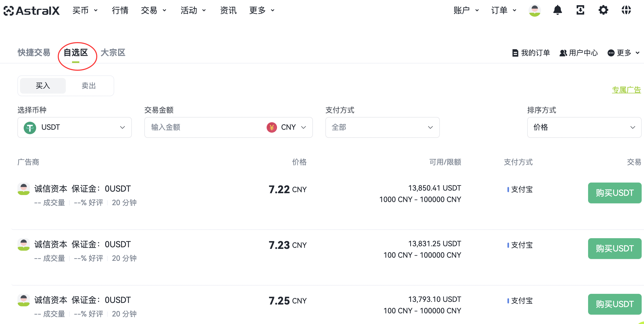This screenshot has height=324, width=644.
Task: Click 13,850.41 USDT available amount
Action: tap(435, 188)
